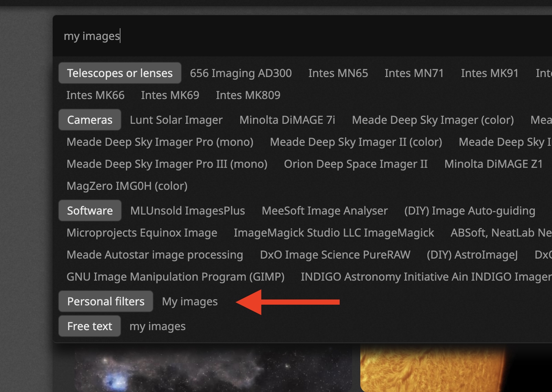Select Intes MN71 telescope suggestion
The image size is (552, 392).
(x=414, y=73)
